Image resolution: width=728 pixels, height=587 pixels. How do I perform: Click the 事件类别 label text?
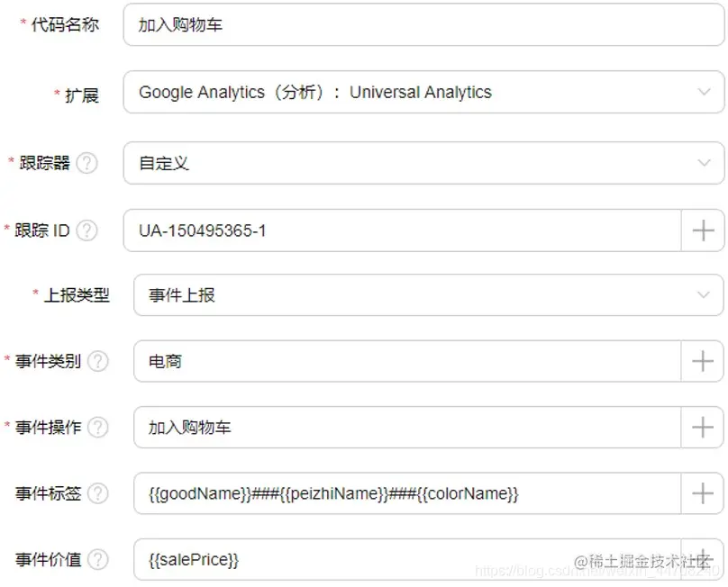tap(49, 361)
